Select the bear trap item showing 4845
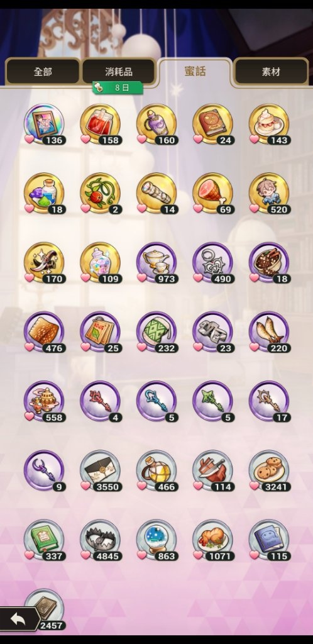 (x=101, y=540)
